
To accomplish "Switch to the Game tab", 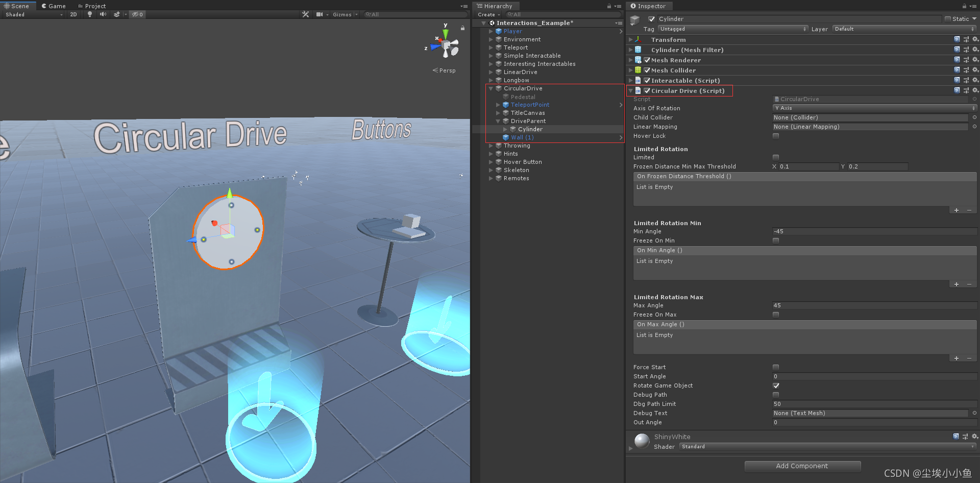I will click(x=54, y=6).
